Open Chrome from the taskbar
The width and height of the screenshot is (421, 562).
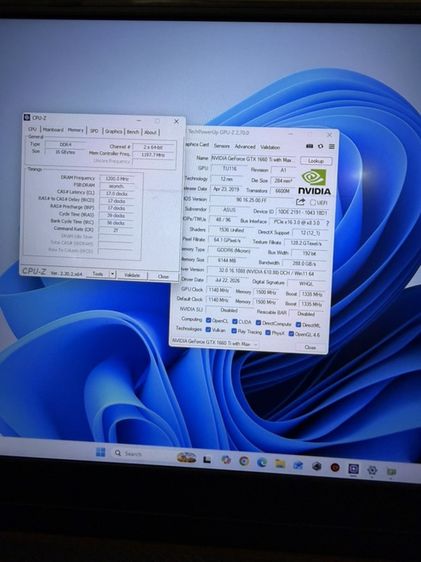[x=244, y=461]
